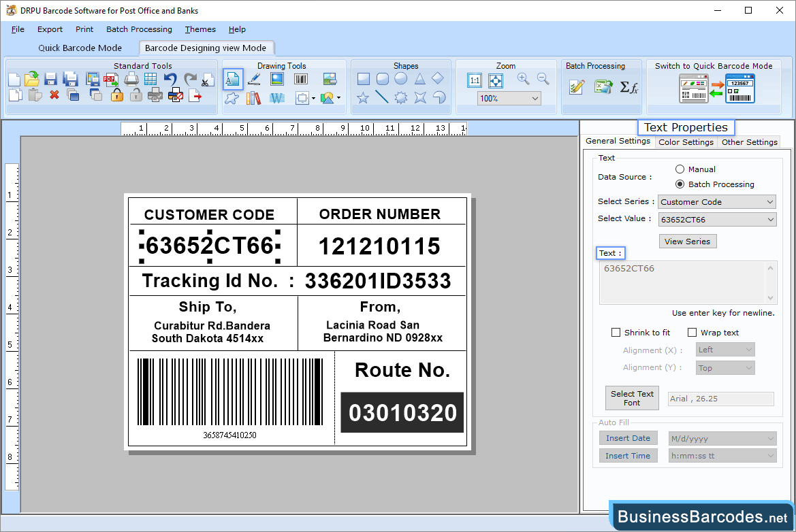
Task: Click the Undo arrow icon
Action: pyautogui.click(x=170, y=79)
